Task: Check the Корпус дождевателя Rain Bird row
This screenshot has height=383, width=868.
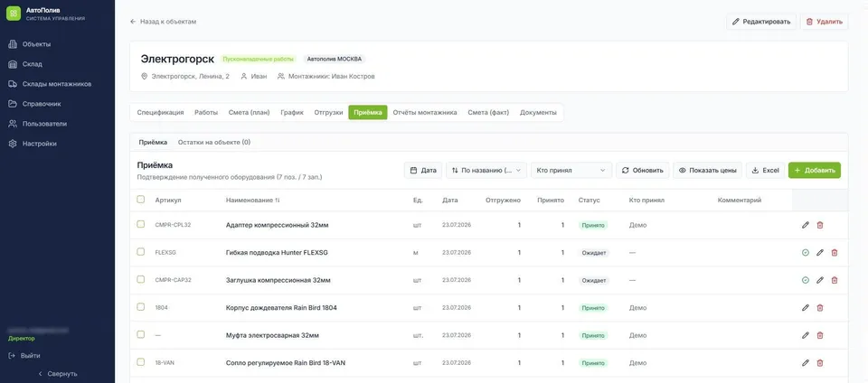Action: click(x=141, y=307)
